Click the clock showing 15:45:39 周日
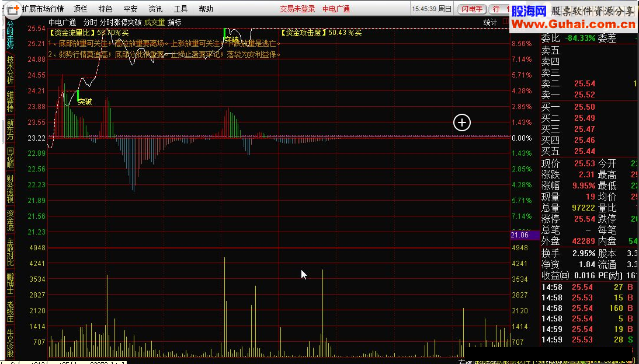This screenshot has width=639, height=364. pos(432,9)
